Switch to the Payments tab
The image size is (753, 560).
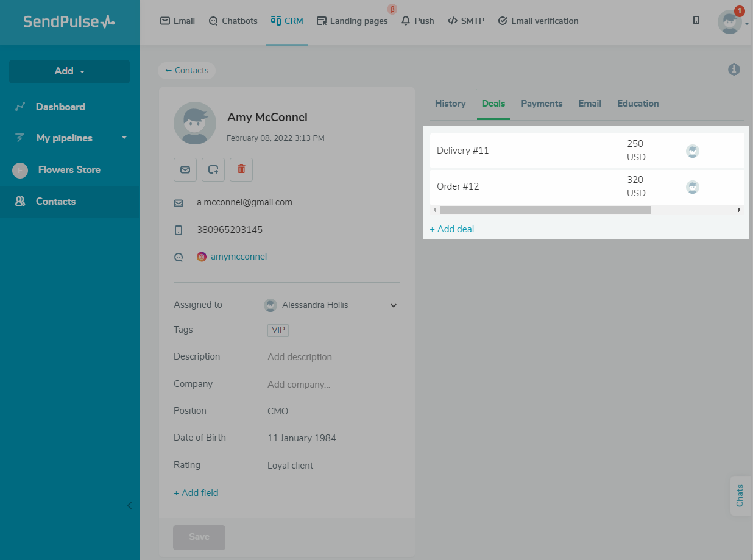542,104
